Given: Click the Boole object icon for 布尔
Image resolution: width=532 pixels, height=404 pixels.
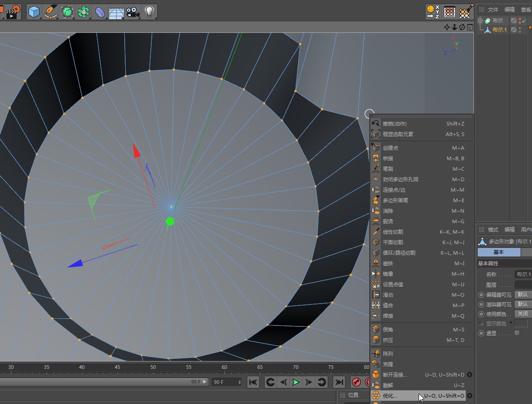Looking at the screenshot, I should (x=488, y=21).
